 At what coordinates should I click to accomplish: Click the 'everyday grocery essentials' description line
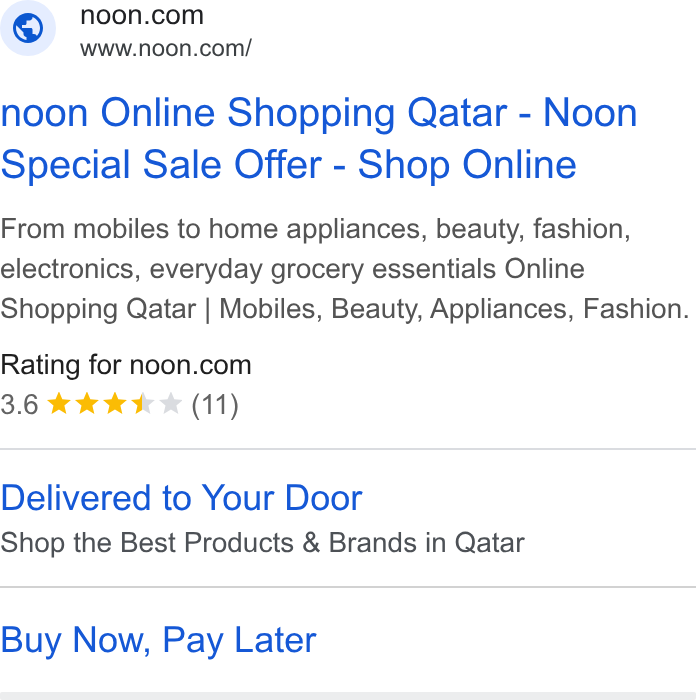[292, 269]
